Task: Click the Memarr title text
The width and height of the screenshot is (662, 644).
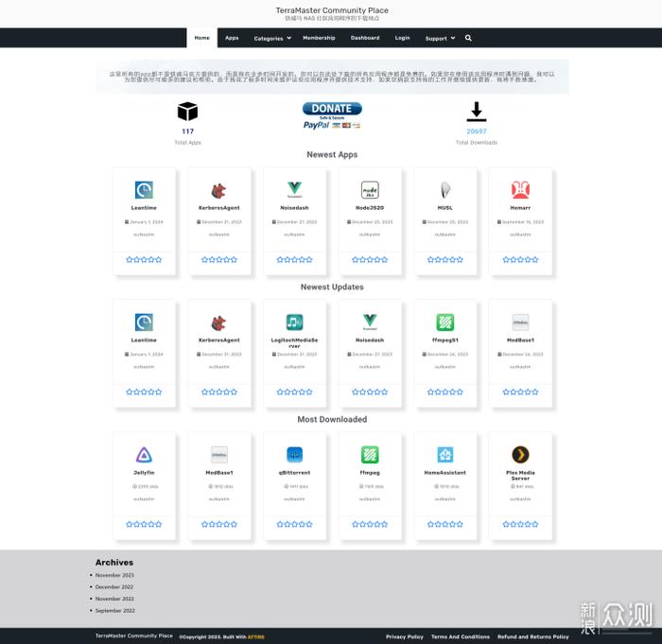Action: tap(520, 208)
